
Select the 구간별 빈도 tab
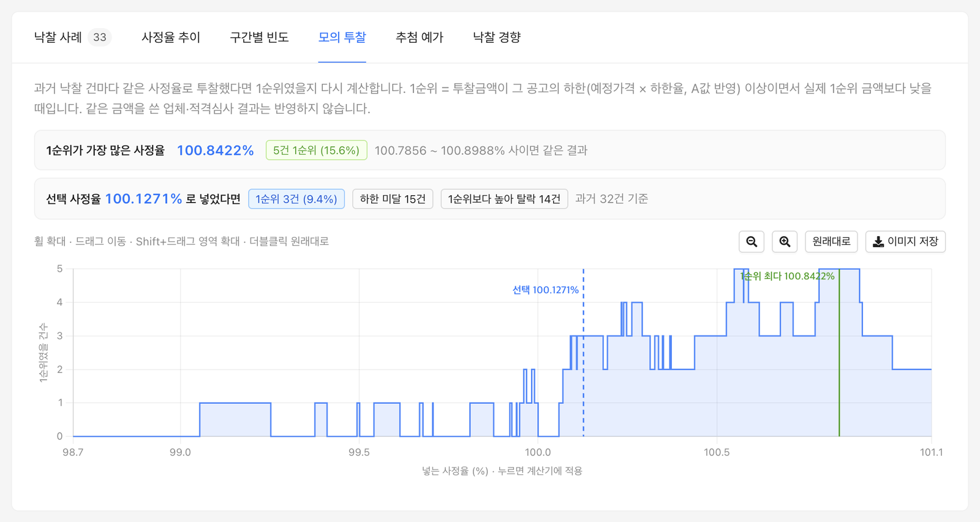(x=259, y=37)
